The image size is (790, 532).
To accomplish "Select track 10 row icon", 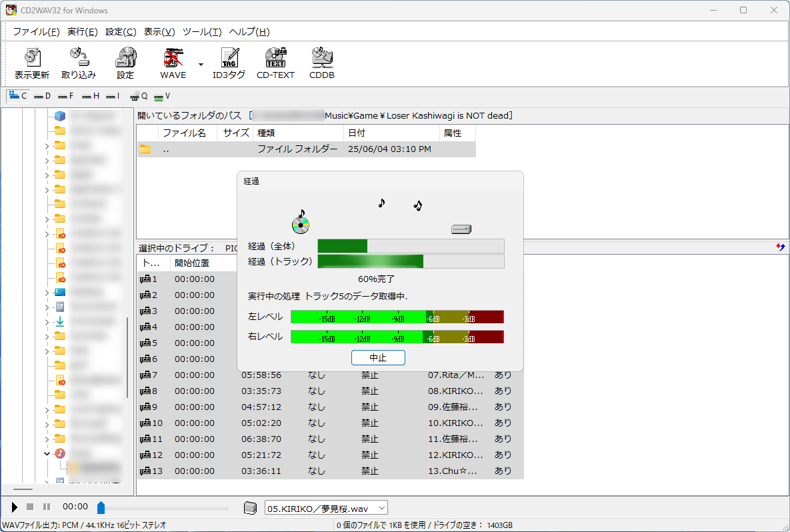I will [145, 423].
